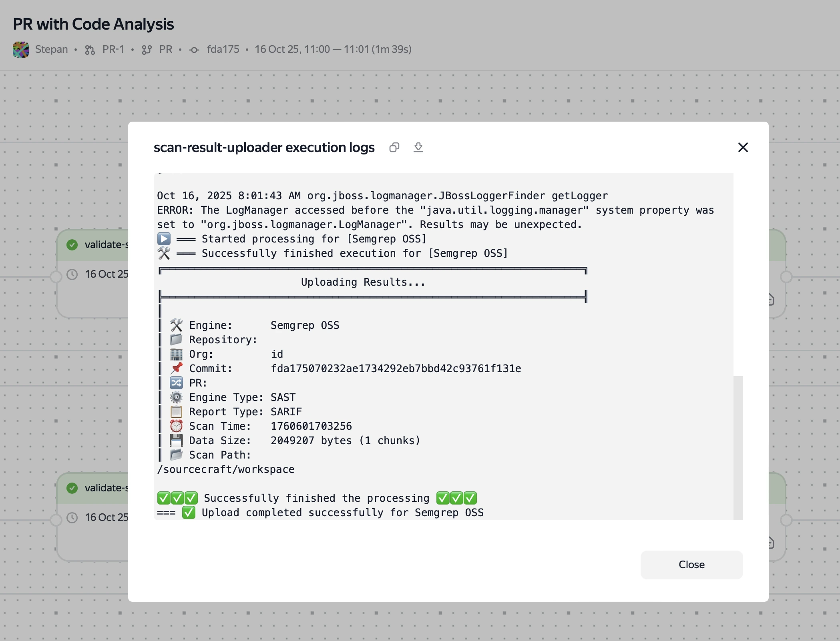Open commit fda175 link
Screen dimensions: 840x641
pos(223,50)
